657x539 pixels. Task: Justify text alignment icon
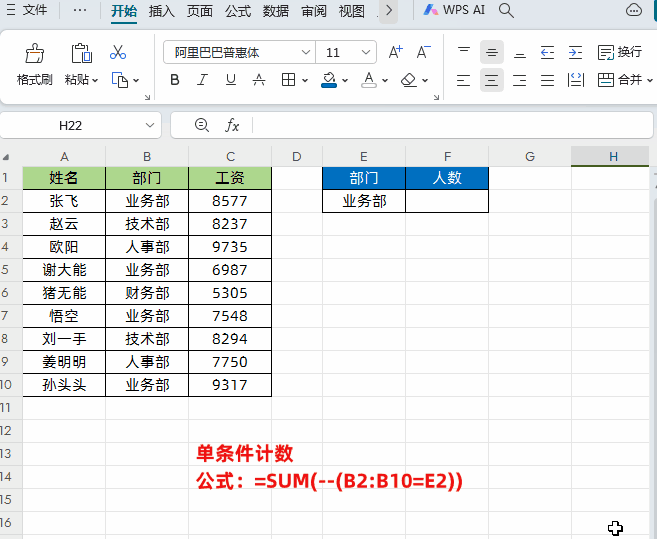[x=547, y=80]
